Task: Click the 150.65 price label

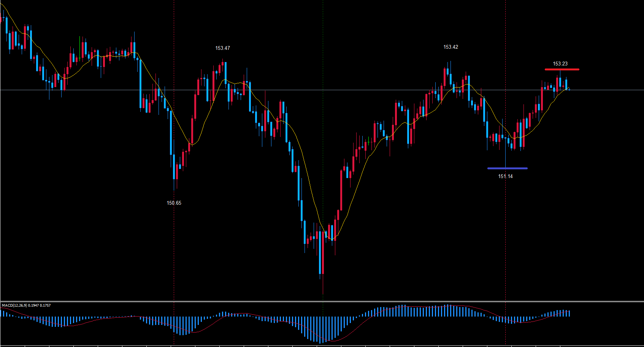Action: coord(174,203)
